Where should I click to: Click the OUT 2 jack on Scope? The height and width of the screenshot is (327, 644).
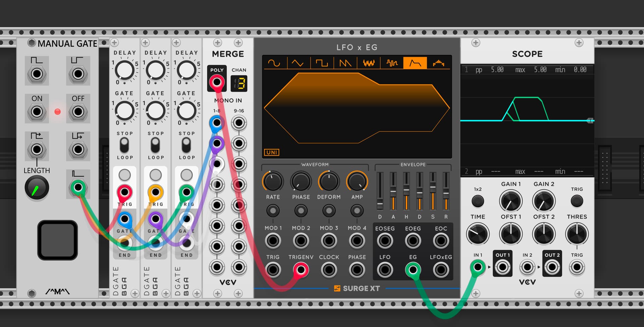[x=552, y=267]
